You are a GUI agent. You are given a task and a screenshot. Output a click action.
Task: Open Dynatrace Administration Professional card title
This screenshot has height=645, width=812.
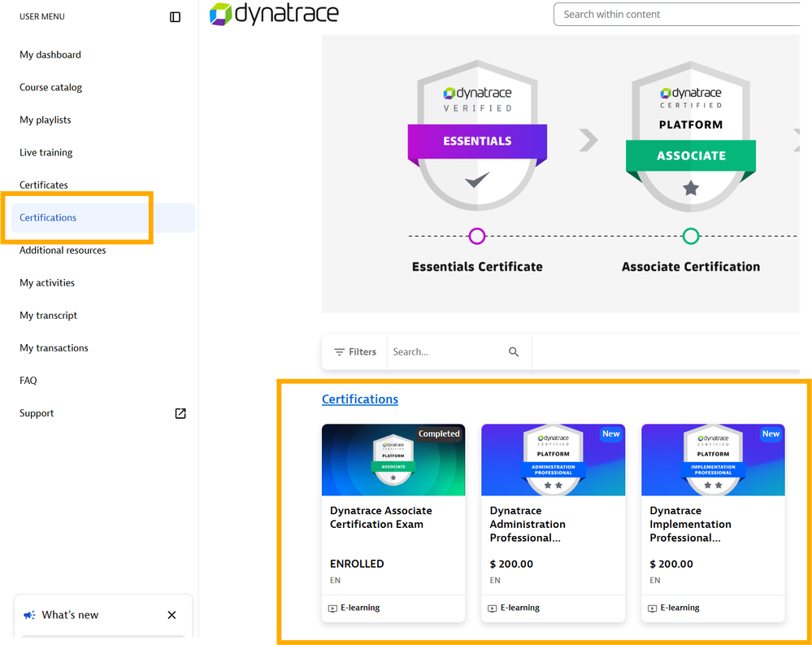pos(528,525)
